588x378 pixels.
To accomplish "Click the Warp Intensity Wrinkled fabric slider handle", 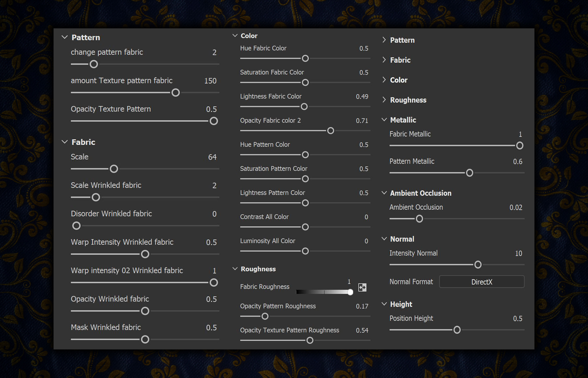I will [x=145, y=254].
